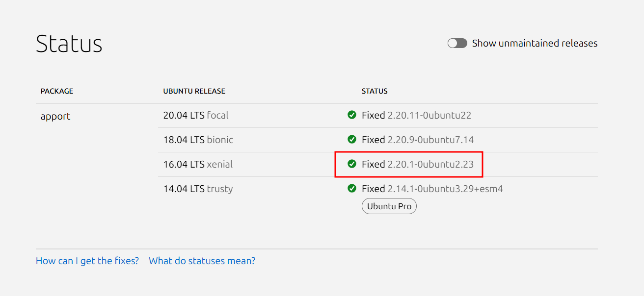Screen dimensions: 644x296
Task: Click the green checkmark beside trusty's status
Action: point(352,188)
